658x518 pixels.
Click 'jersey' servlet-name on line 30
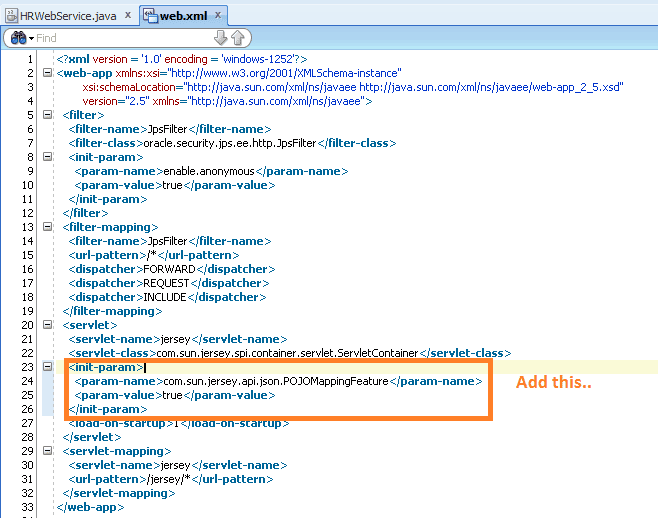(175, 465)
